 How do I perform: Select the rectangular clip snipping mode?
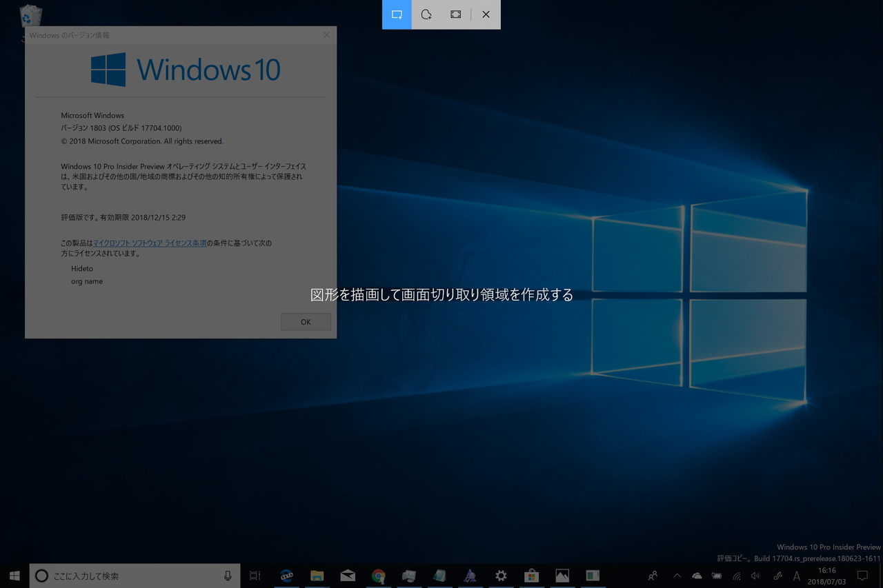(397, 14)
